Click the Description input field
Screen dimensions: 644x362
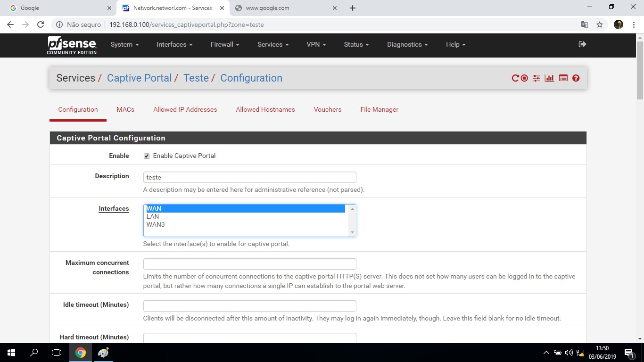click(249, 177)
